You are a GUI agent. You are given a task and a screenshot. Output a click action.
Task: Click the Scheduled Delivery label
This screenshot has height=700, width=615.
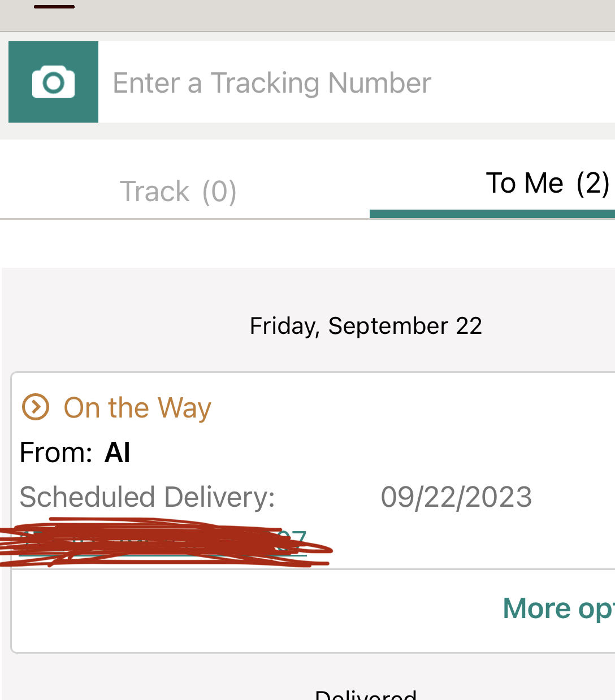click(x=147, y=497)
